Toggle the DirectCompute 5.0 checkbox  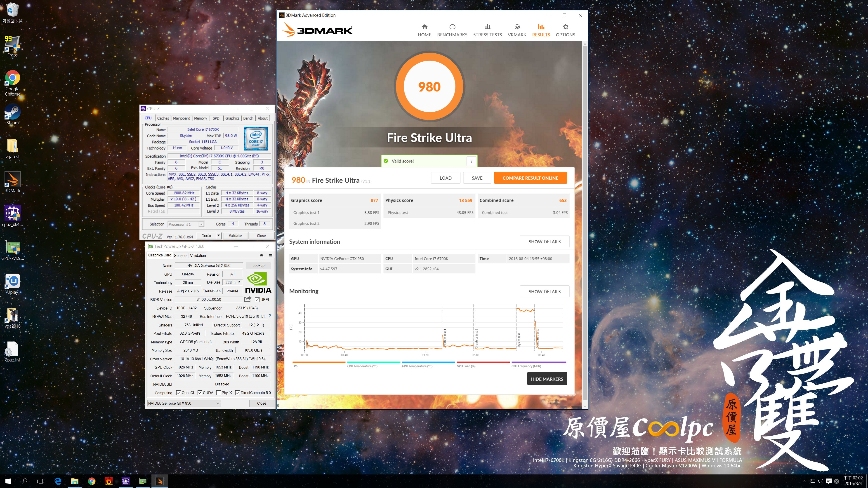coord(238,393)
